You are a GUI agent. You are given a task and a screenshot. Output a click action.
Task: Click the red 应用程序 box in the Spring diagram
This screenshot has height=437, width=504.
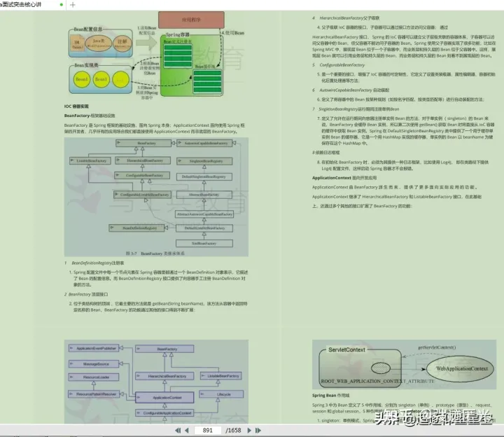191,20
